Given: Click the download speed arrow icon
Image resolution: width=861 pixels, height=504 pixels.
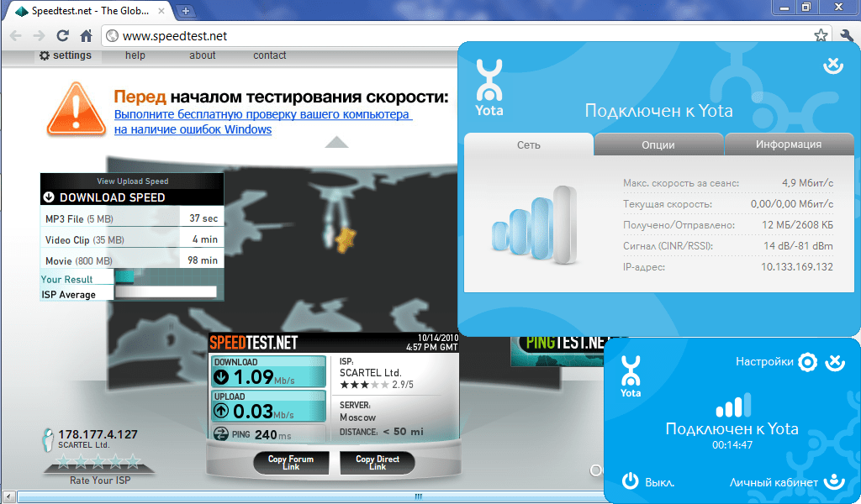Looking at the screenshot, I should [48, 197].
